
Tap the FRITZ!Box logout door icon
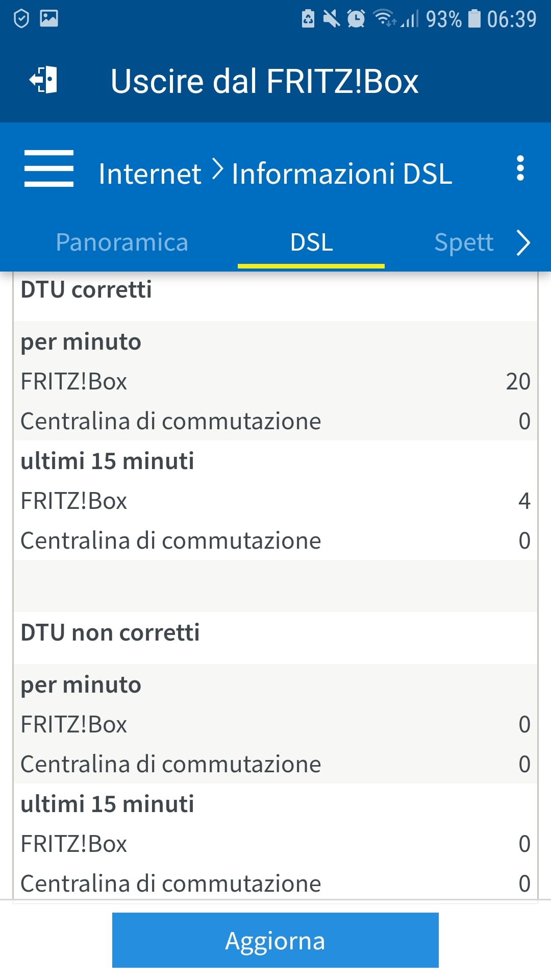[x=44, y=80]
